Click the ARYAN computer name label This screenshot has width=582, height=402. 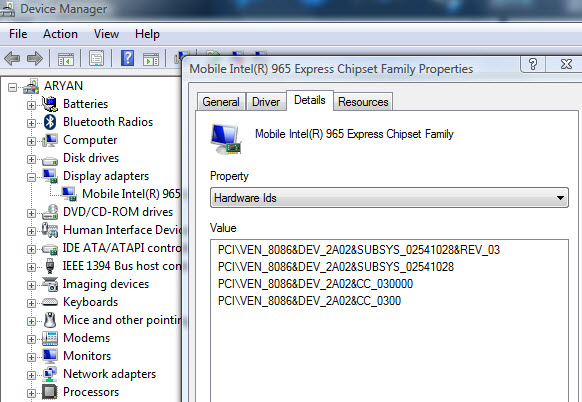63,86
